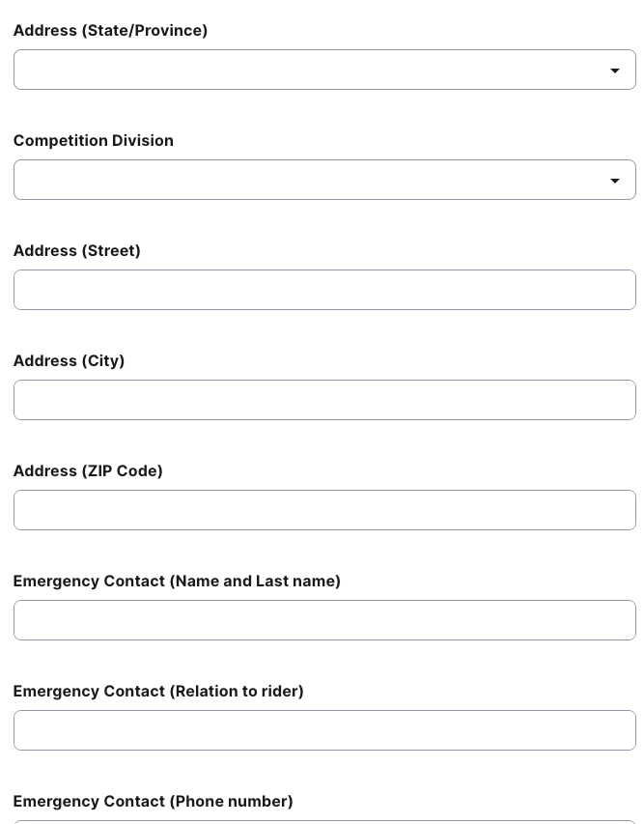Click the "(Name and Last name)" label text
The image size is (644, 824).
[255, 581]
